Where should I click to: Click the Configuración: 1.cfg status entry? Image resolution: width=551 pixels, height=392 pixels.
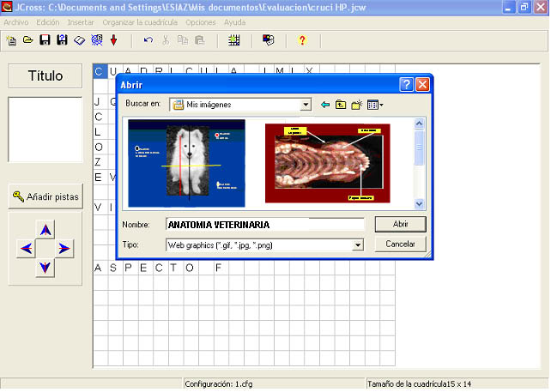point(219,384)
